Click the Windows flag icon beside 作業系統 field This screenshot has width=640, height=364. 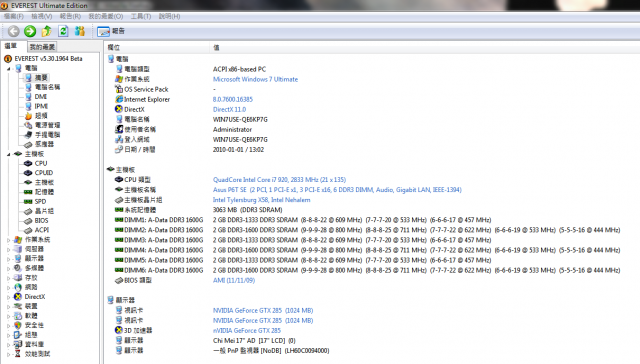(x=119, y=79)
